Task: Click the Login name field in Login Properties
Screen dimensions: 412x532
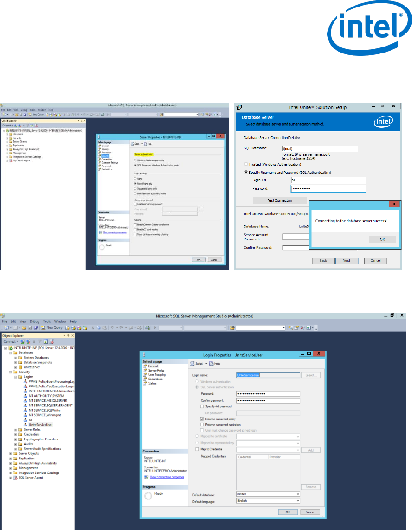Action: click(268, 375)
